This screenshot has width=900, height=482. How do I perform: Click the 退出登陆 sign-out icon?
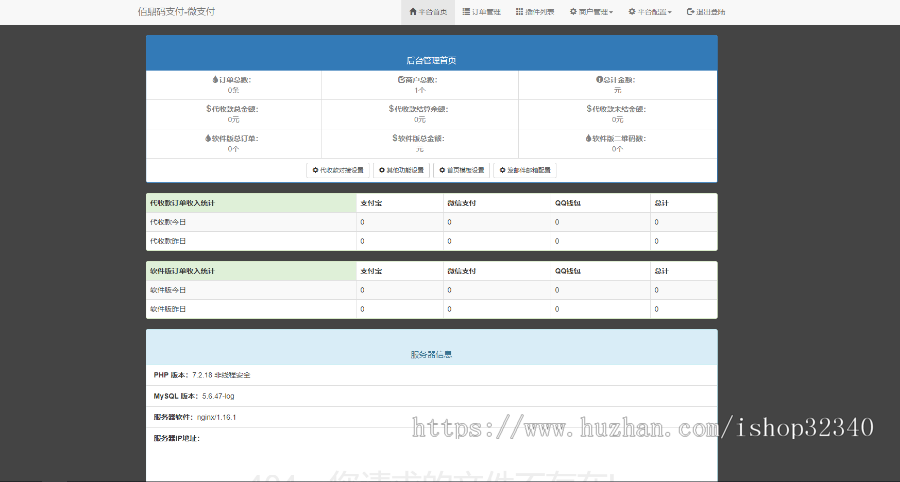[x=690, y=11]
